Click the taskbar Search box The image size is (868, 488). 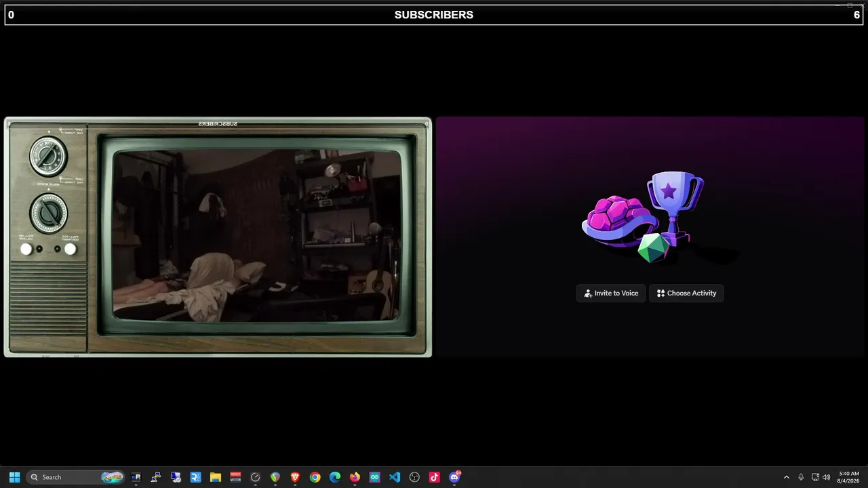coord(76,477)
